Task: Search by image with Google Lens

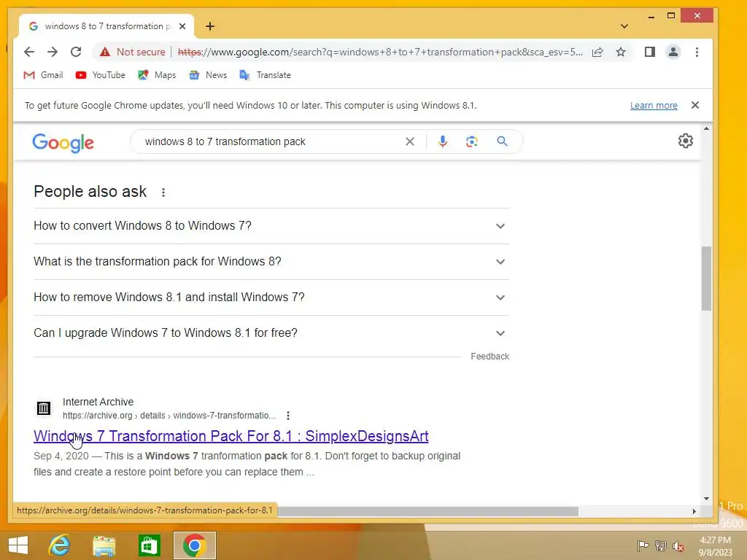Action: (x=472, y=141)
